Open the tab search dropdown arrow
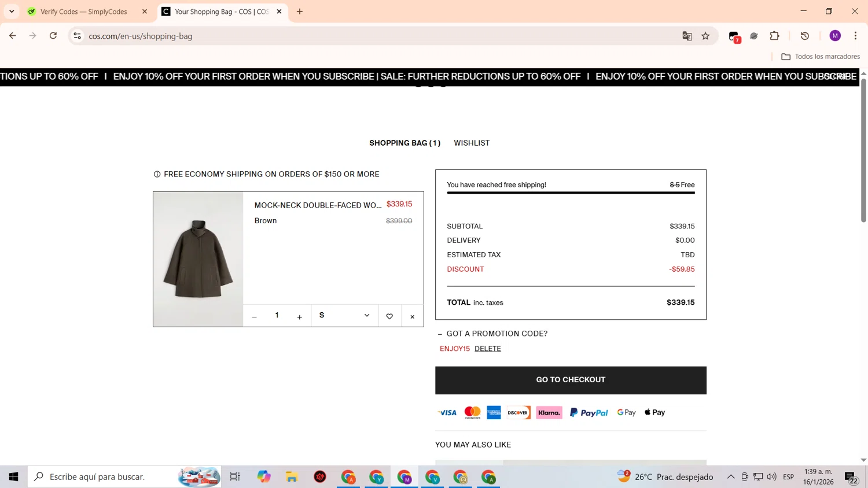 click(x=12, y=12)
